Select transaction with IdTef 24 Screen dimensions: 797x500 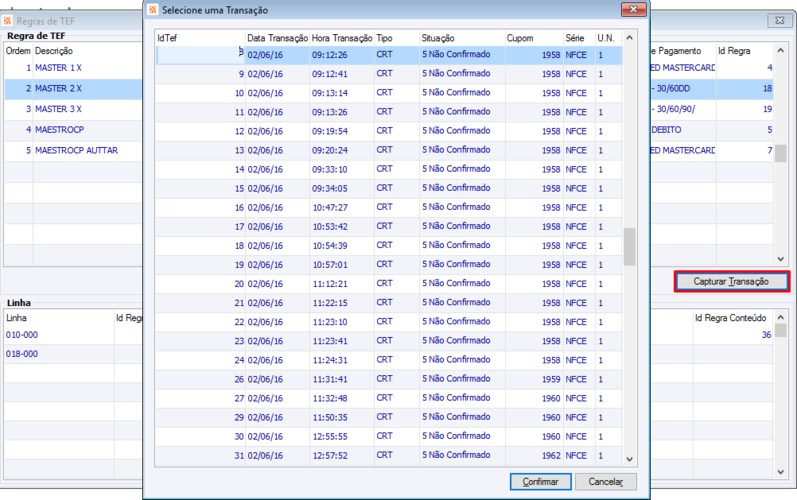389,360
